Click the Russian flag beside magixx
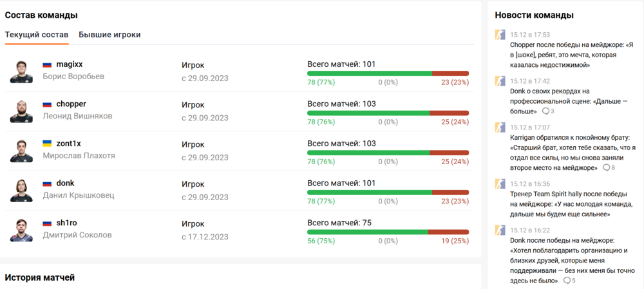644x289 pixels. [x=47, y=65]
